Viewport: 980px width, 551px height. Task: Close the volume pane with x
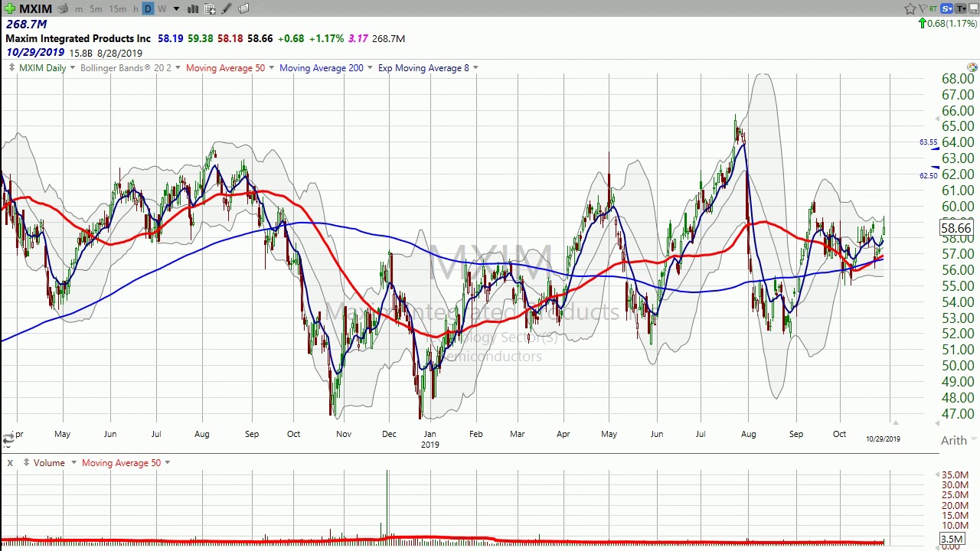[10, 463]
